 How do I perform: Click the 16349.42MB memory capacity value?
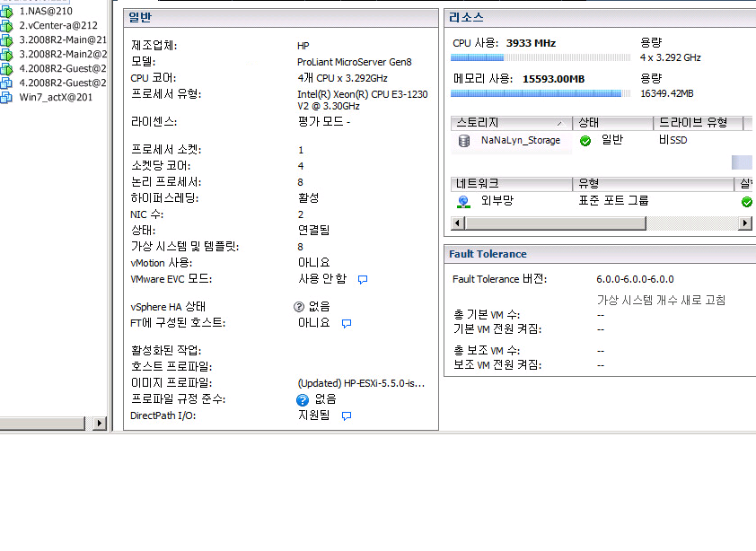tap(667, 93)
